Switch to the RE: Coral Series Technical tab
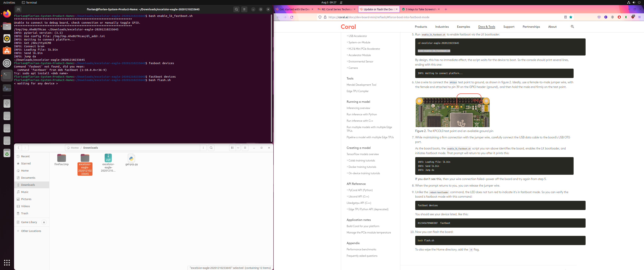Screen dimensions: 644x270 [336, 9]
